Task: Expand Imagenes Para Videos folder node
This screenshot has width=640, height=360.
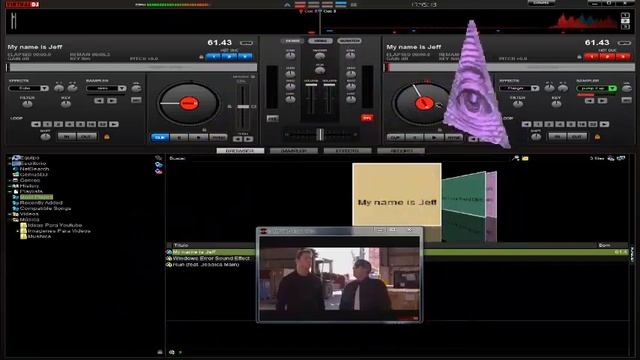Action: click(18, 231)
